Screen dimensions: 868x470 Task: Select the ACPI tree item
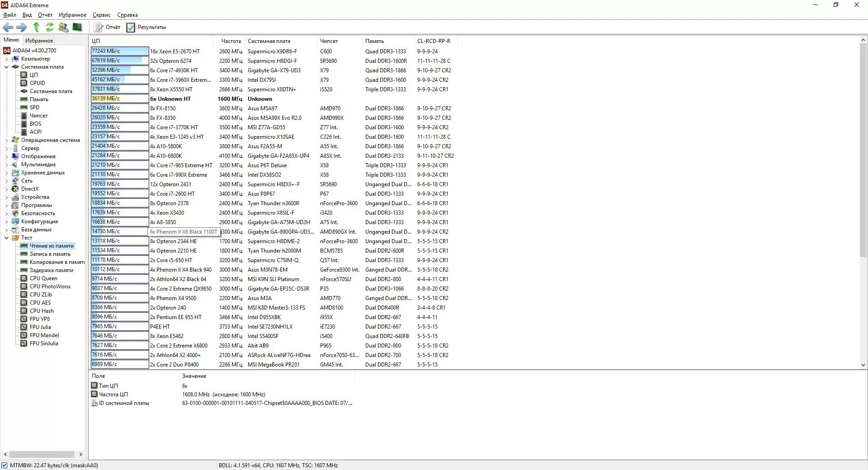pyautogui.click(x=35, y=132)
